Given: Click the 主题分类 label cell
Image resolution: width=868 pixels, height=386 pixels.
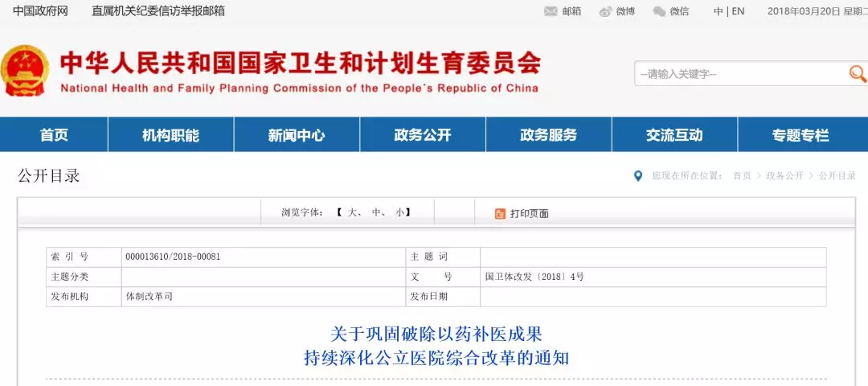Looking at the screenshot, I should click(84, 277).
